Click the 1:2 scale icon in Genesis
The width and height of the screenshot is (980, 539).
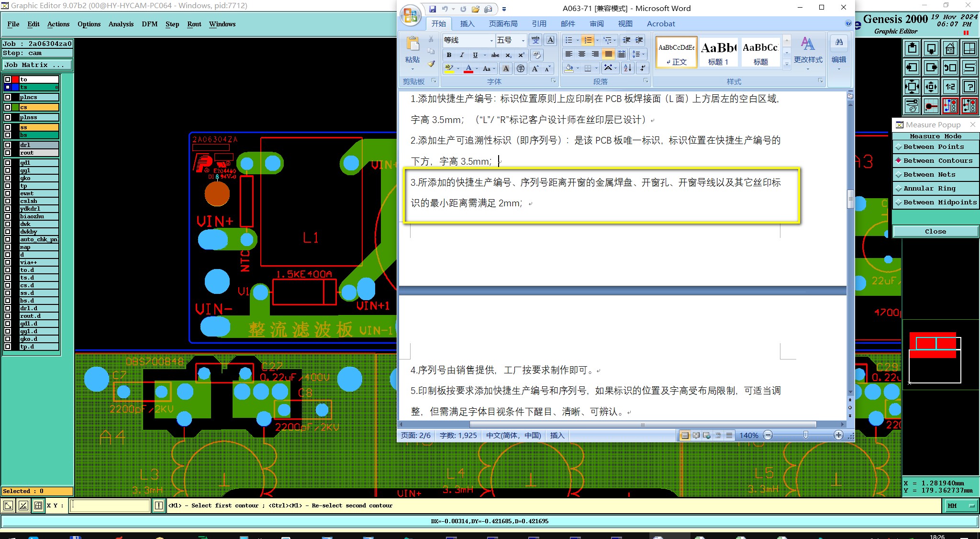tap(950, 87)
